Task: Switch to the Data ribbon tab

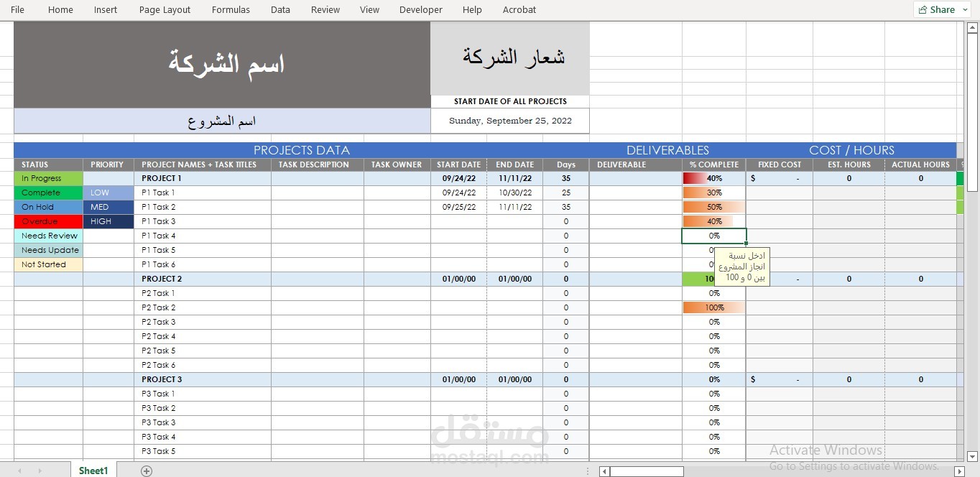Action: [280, 9]
